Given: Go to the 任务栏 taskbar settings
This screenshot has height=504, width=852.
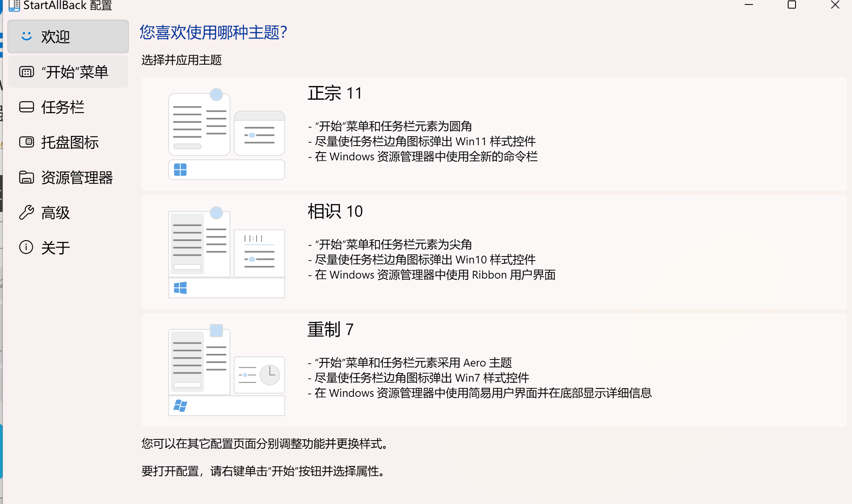Looking at the screenshot, I should tap(68, 107).
